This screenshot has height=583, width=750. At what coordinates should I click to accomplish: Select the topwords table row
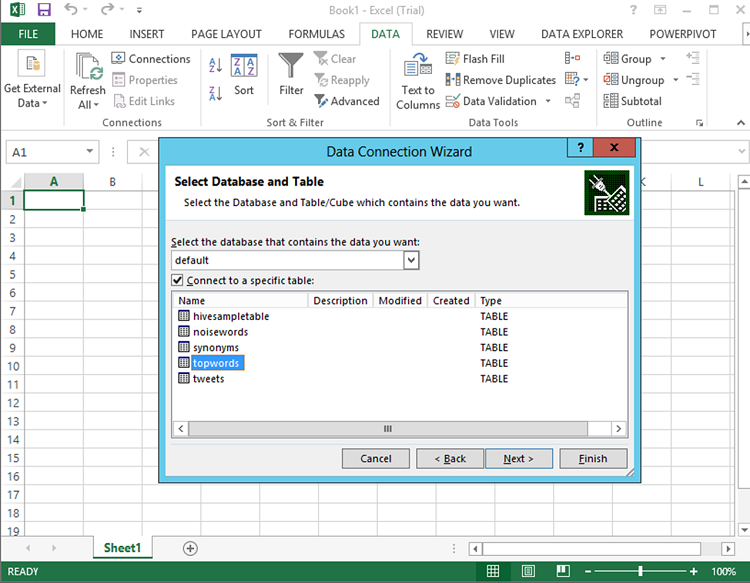coord(399,363)
